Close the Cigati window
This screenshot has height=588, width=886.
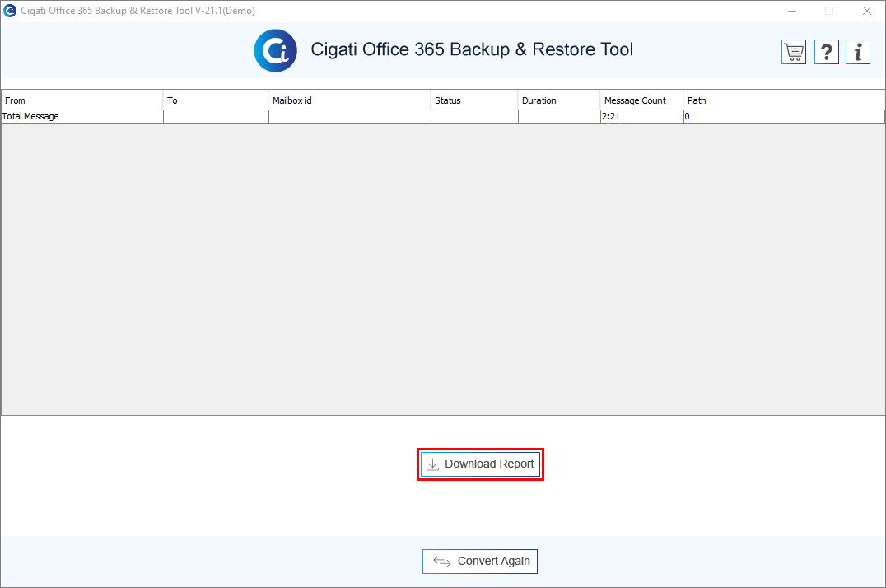[867, 11]
